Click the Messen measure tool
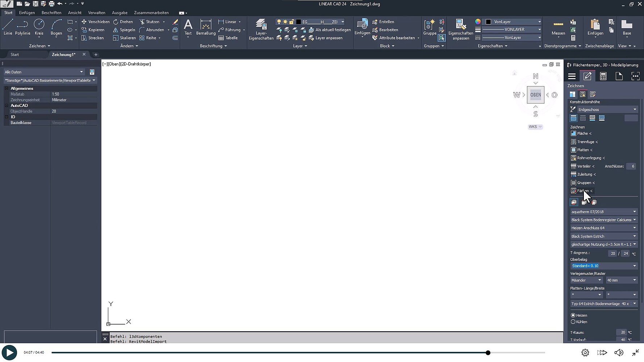This screenshot has width=644, height=362. 558,27
